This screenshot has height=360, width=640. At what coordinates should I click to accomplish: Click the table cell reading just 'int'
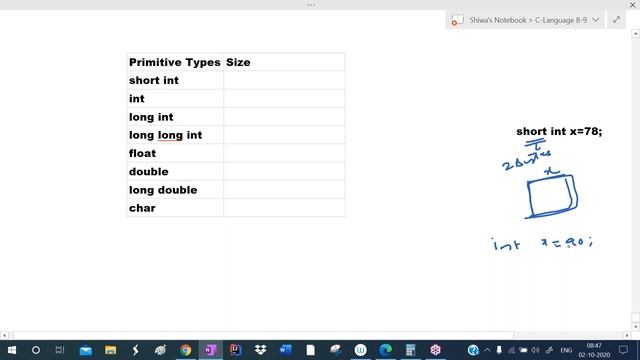(175, 99)
